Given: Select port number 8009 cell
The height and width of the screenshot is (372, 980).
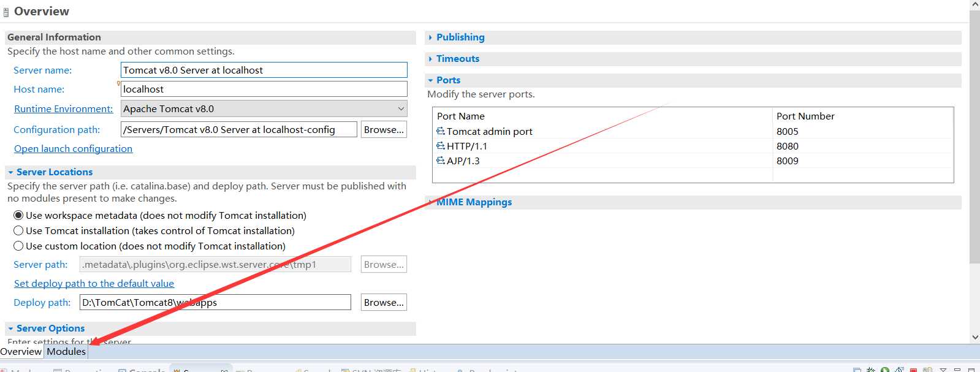Looking at the screenshot, I should click(788, 161).
